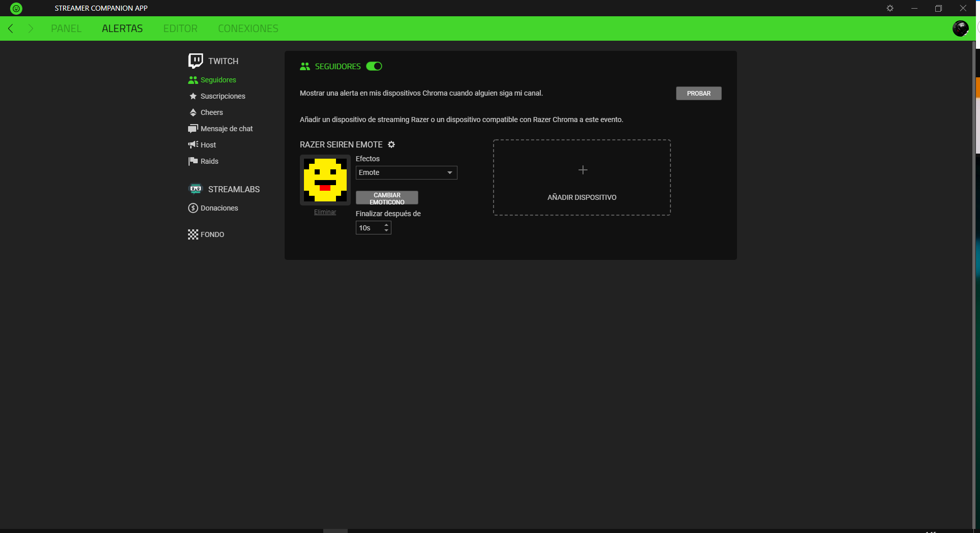The width and height of the screenshot is (980, 533).
Task: Click the Raids flag icon
Action: tap(193, 161)
